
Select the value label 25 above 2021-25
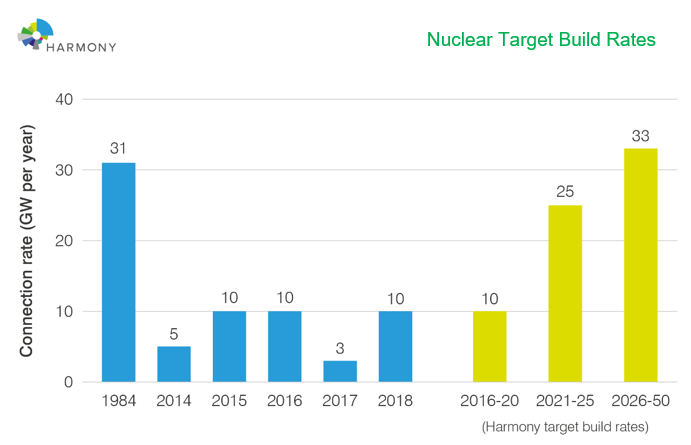pos(565,191)
